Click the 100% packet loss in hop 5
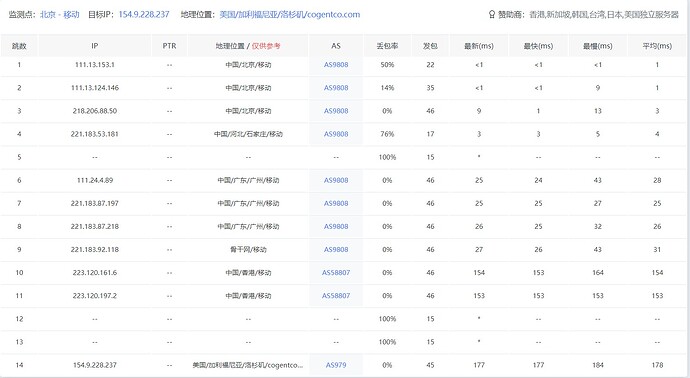The height and width of the screenshot is (378, 690). (387, 157)
